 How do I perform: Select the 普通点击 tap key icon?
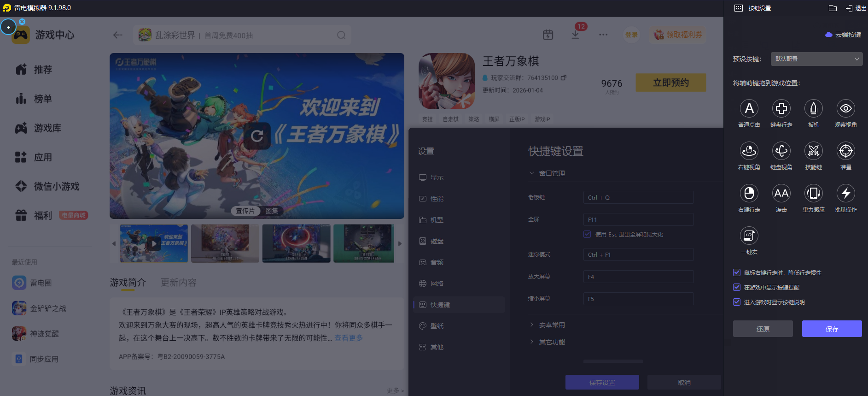click(x=749, y=108)
